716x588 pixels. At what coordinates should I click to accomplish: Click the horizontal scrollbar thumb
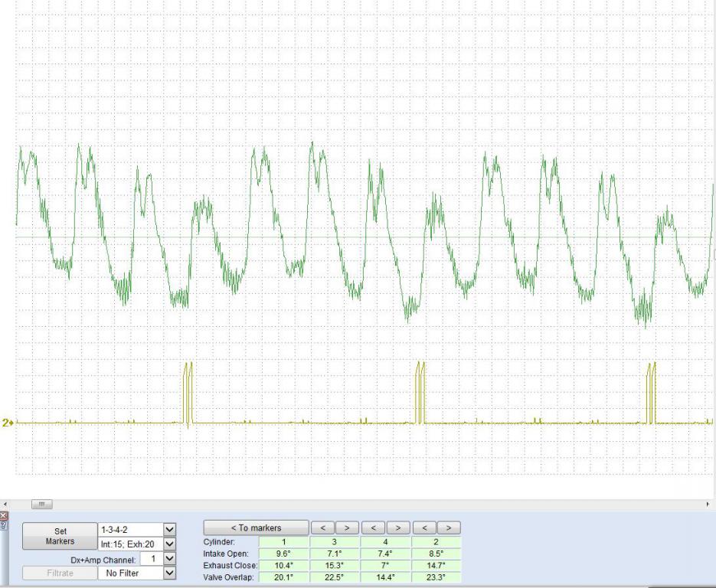tap(41, 504)
